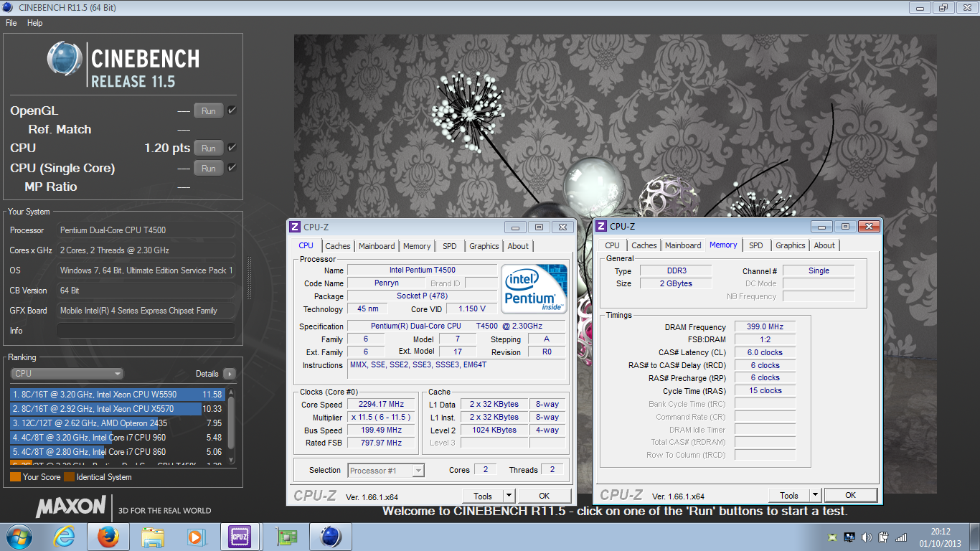Viewport: 980px width, 551px height.
Task: Click OK in CPU-Z Memory window
Action: click(850, 495)
